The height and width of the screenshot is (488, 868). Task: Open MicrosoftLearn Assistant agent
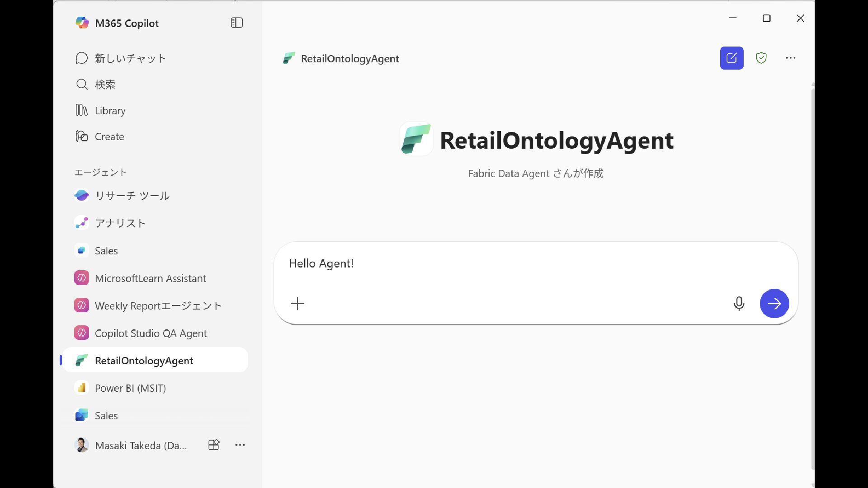[150, 278]
